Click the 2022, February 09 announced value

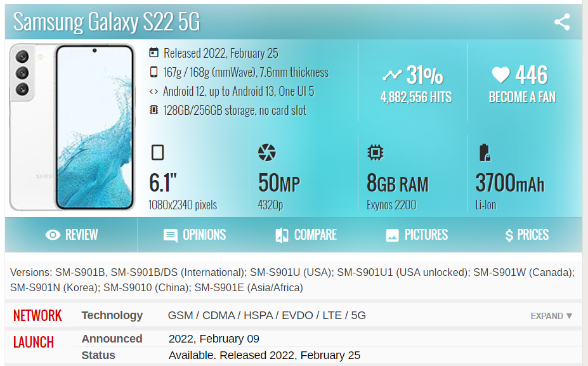pyautogui.click(x=214, y=339)
